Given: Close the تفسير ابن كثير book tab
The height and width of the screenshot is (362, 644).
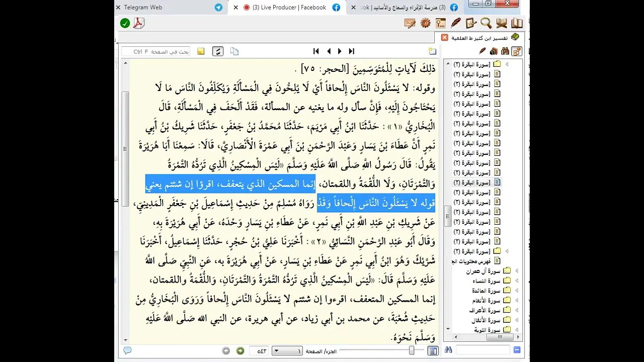Looking at the screenshot, I should coord(444,38).
